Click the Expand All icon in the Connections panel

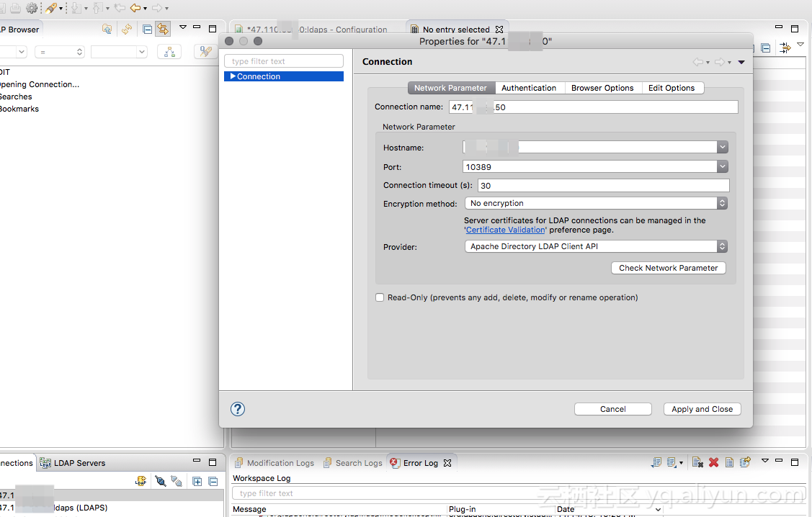coord(197,481)
